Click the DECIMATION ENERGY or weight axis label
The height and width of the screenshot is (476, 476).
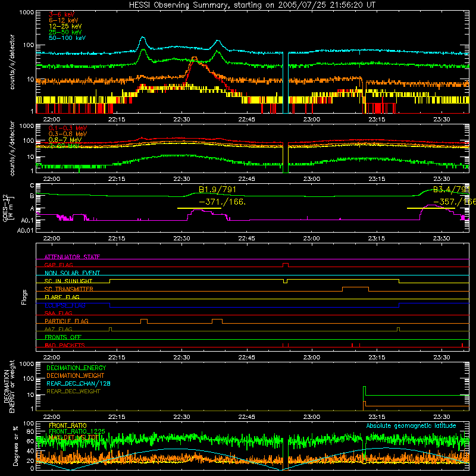[9, 386]
